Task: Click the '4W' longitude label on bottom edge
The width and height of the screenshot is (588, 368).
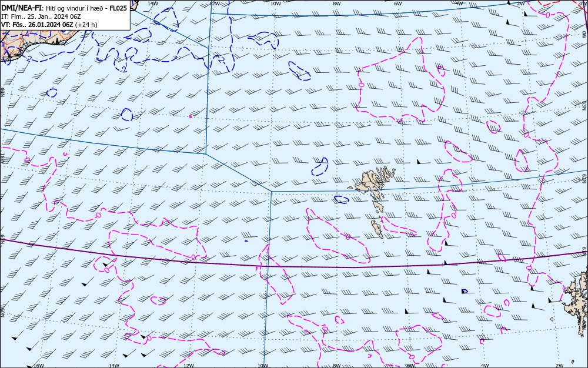Action: 485,366
